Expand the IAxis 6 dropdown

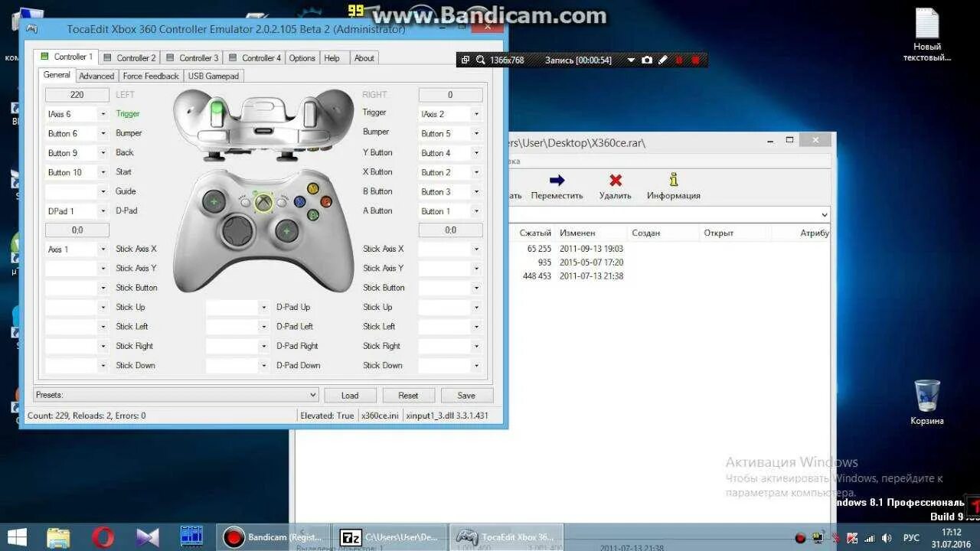(x=103, y=112)
